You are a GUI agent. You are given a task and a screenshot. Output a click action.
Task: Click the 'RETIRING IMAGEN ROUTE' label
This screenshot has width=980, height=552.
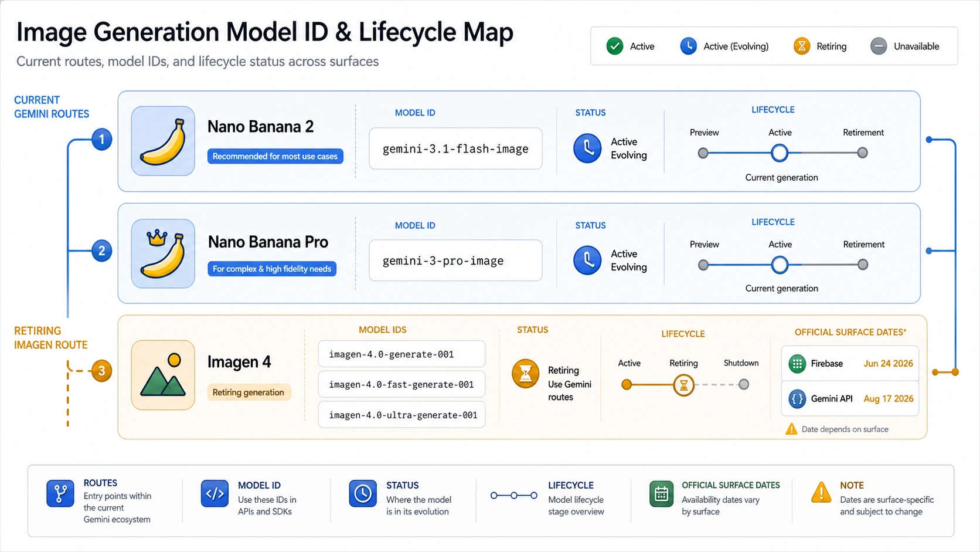pos(51,338)
